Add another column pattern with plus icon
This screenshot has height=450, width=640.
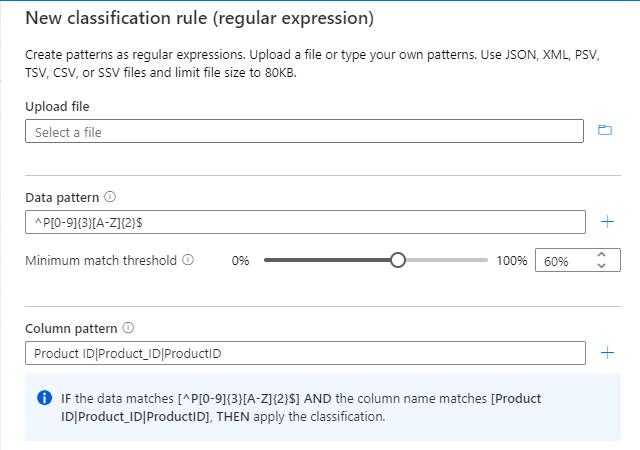pyautogui.click(x=607, y=352)
